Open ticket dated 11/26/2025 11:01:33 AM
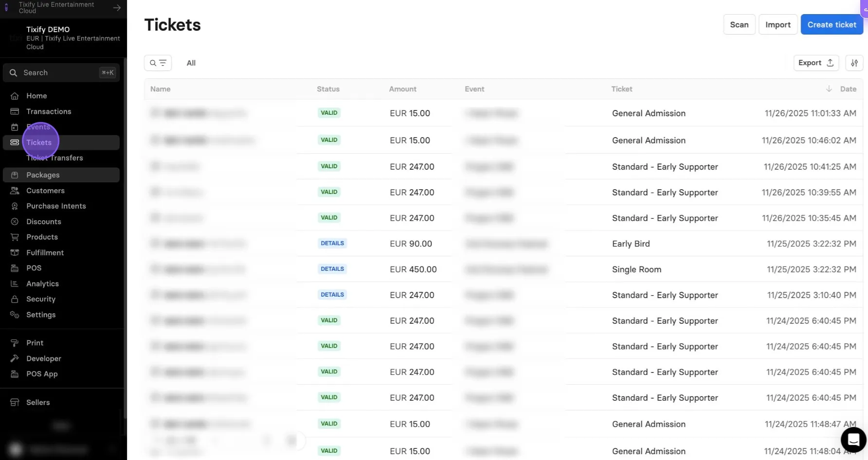The image size is (868, 460). click(x=504, y=113)
